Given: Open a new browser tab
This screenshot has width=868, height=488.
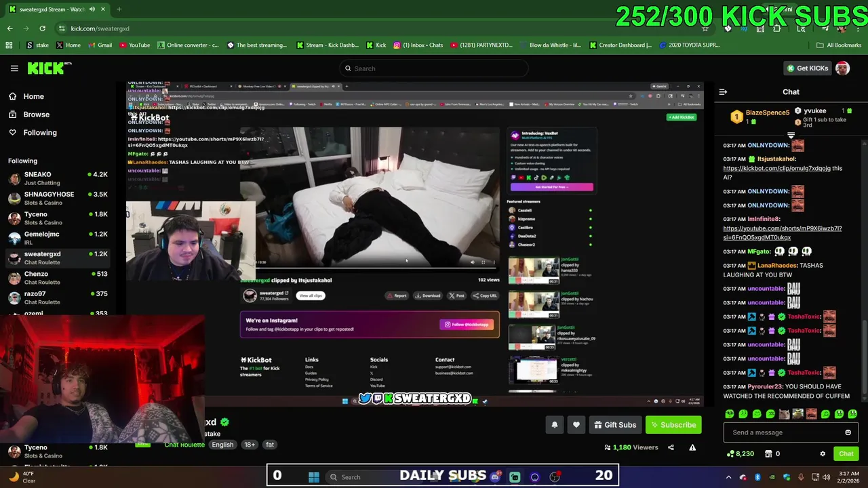Looking at the screenshot, I should (x=119, y=9).
